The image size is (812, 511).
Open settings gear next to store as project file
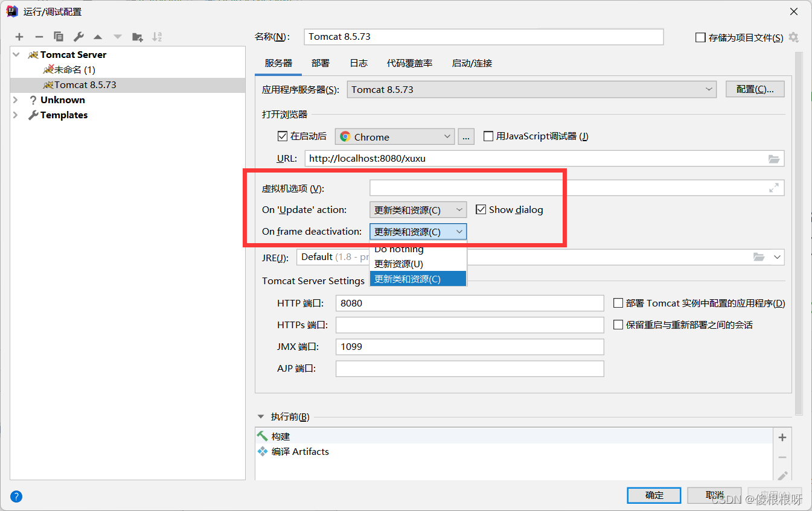pos(793,37)
